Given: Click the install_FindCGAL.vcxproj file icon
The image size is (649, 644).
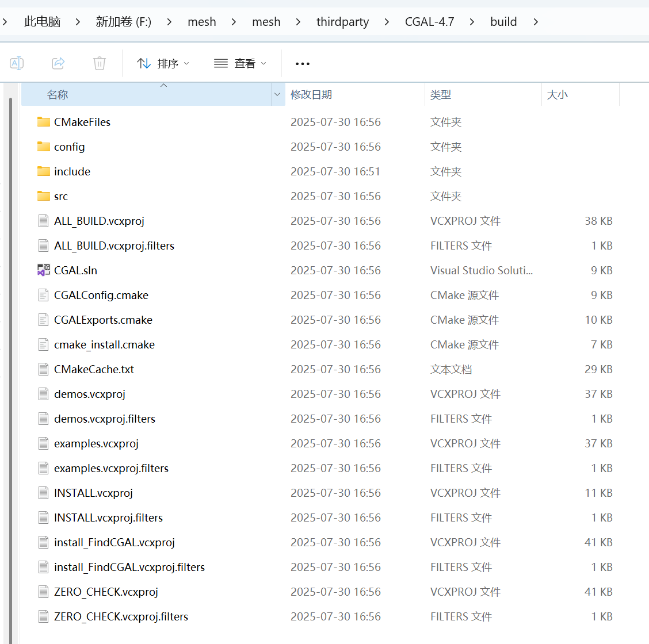Looking at the screenshot, I should click(x=44, y=542).
